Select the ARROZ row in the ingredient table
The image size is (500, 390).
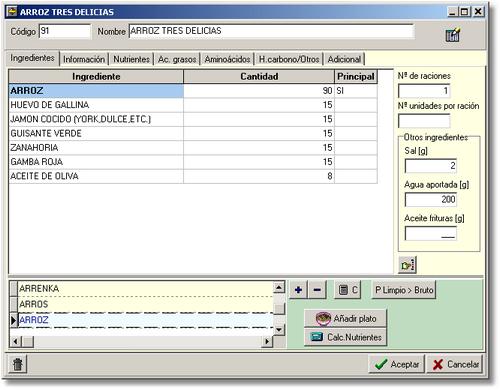coord(193,91)
